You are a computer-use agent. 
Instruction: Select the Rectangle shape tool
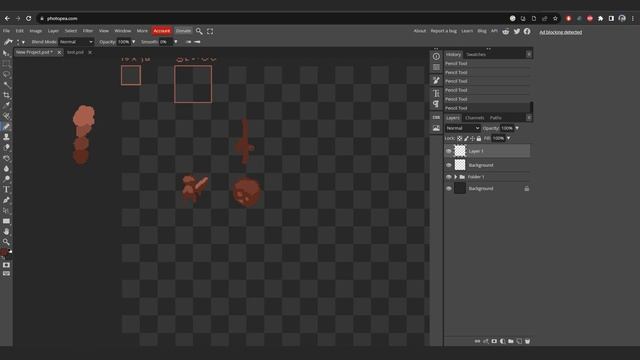[6, 221]
